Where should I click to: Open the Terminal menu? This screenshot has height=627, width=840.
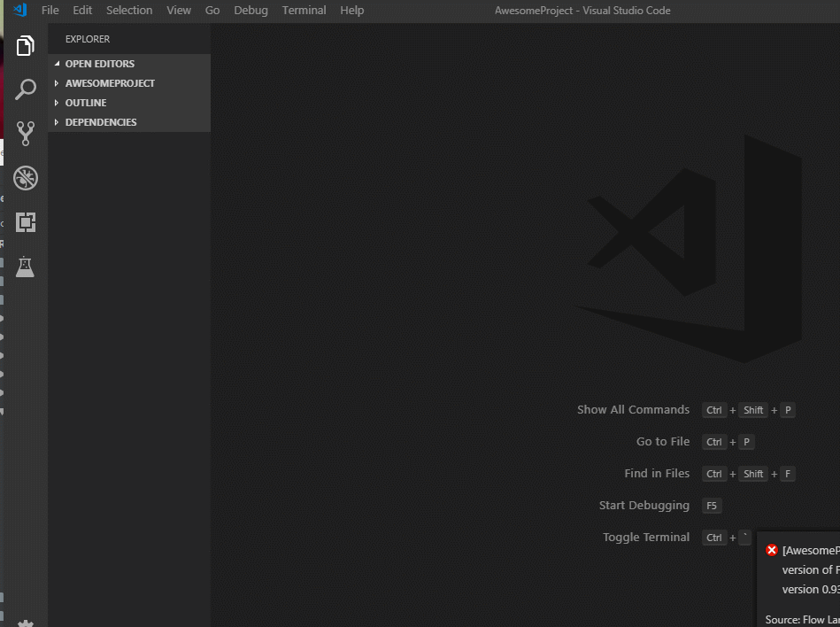point(304,10)
